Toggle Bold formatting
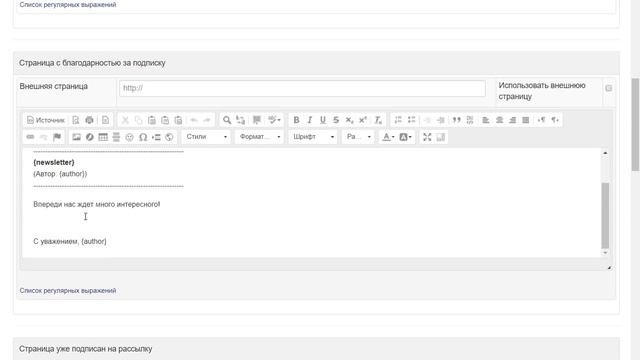The height and width of the screenshot is (360, 640). [x=296, y=120]
